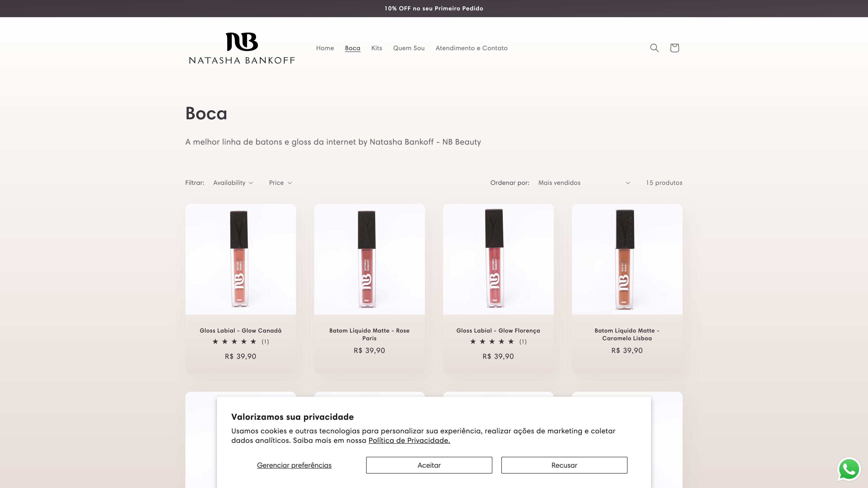Open Batom Líquido Matte Rose Paris title
The height and width of the screenshot is (488, 868).
[x=369, y=334]
